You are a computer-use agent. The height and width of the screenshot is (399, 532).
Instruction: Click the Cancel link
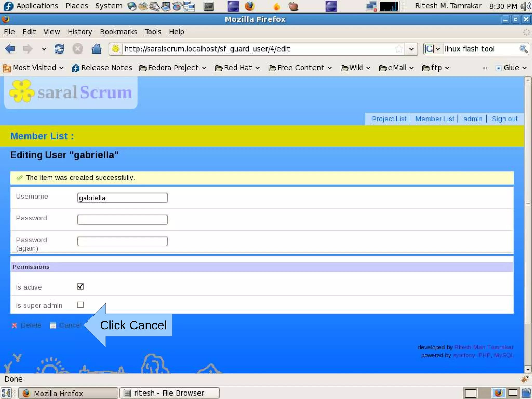[70, 325]
